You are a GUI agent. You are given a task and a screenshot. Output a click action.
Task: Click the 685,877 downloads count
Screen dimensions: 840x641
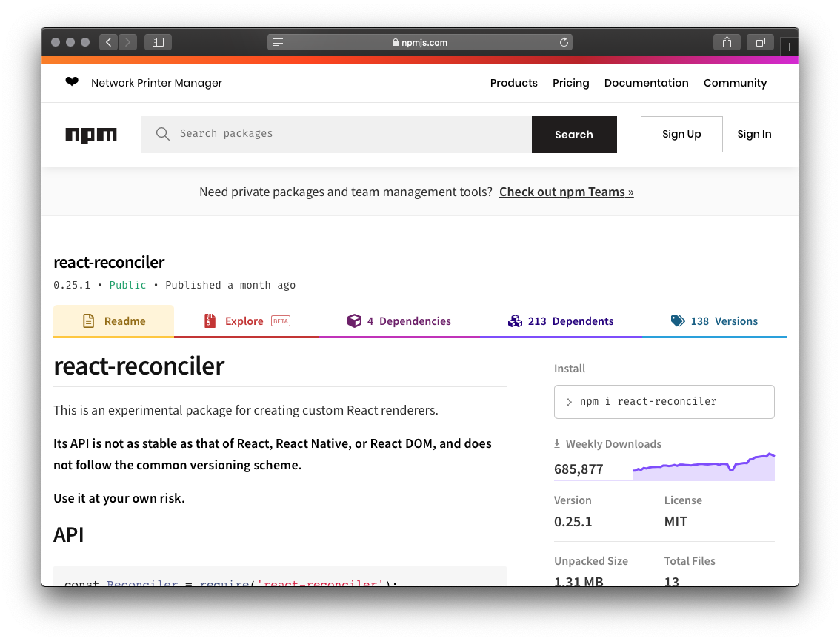pyautogui.click(x=579, y=469)
